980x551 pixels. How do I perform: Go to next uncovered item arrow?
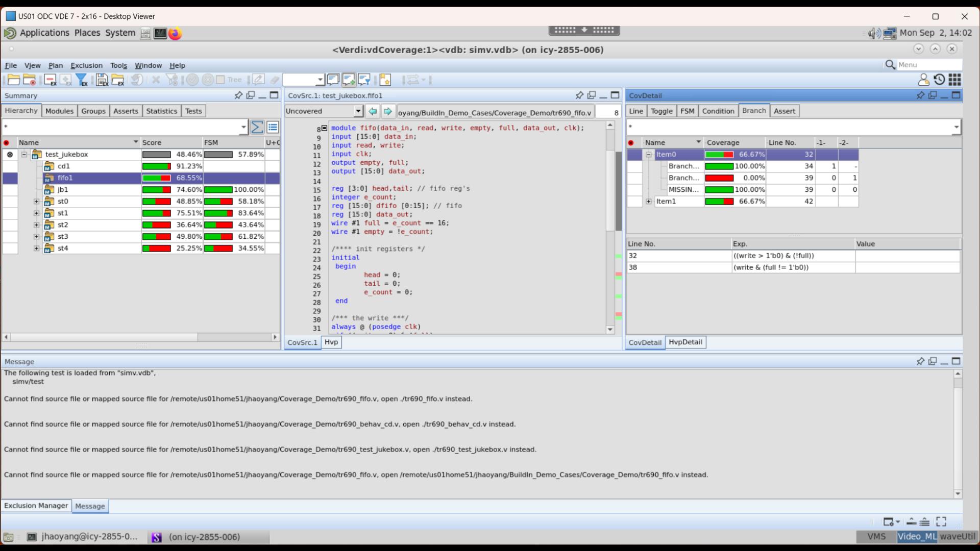click(388, 111)
